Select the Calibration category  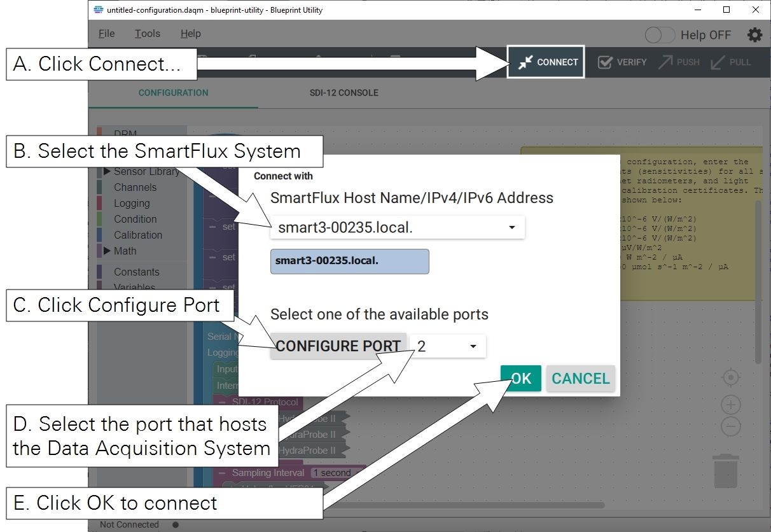pyautogui.click(x=138, y=235)
